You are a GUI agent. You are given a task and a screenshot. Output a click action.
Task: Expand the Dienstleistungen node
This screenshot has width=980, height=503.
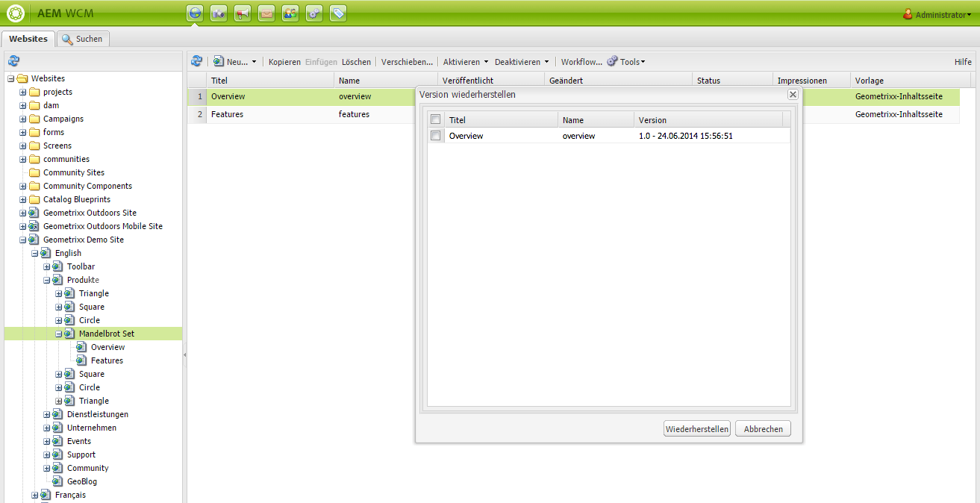(x=47, y=414)
